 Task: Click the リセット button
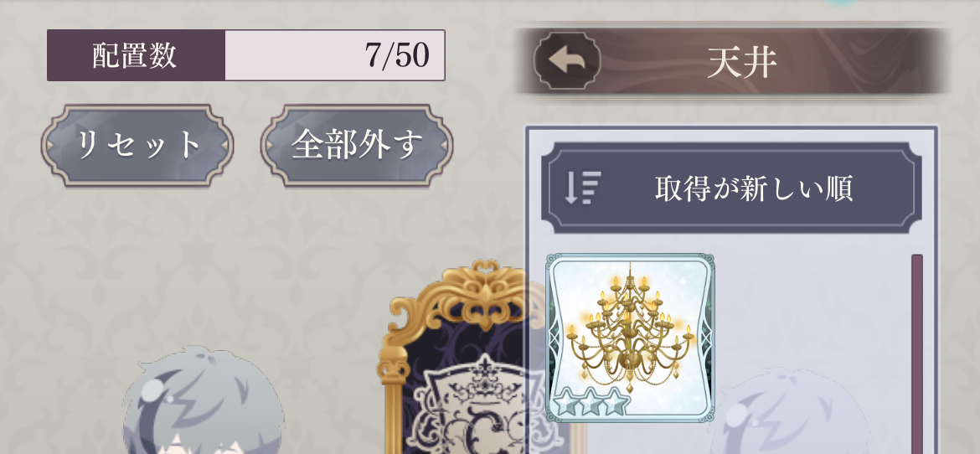point(137,145)
